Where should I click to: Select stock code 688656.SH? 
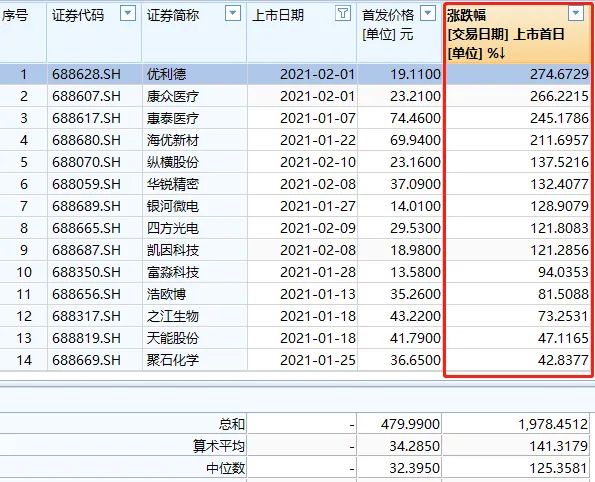coord(86,294)
